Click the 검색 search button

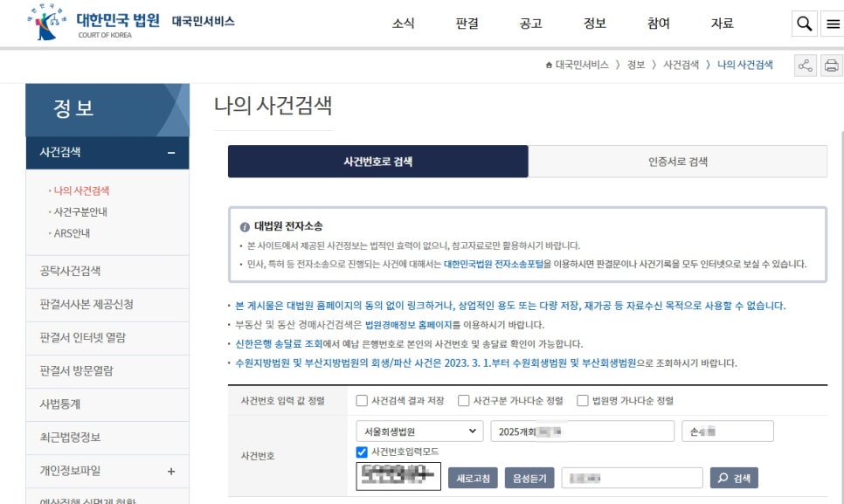click(x=733, y=478)
